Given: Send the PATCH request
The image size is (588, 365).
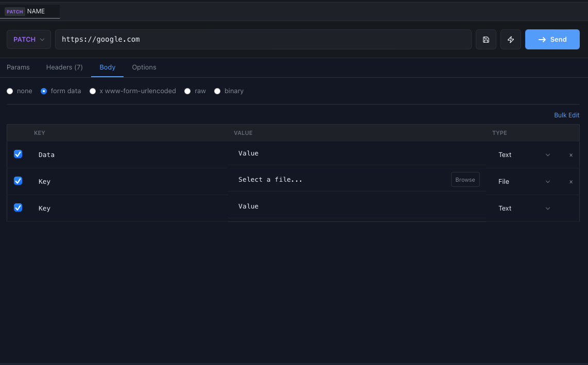Looking at the screenshot, I should point(552,39).
